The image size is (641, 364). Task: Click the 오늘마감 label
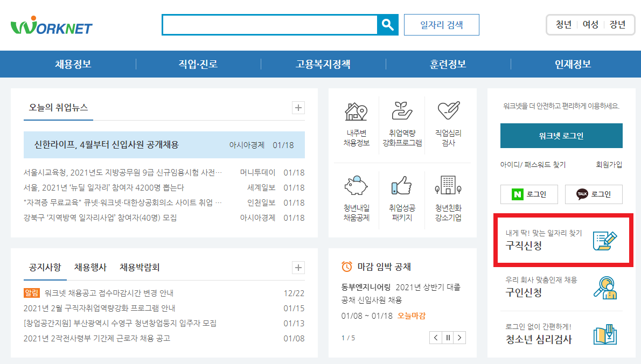411,316
